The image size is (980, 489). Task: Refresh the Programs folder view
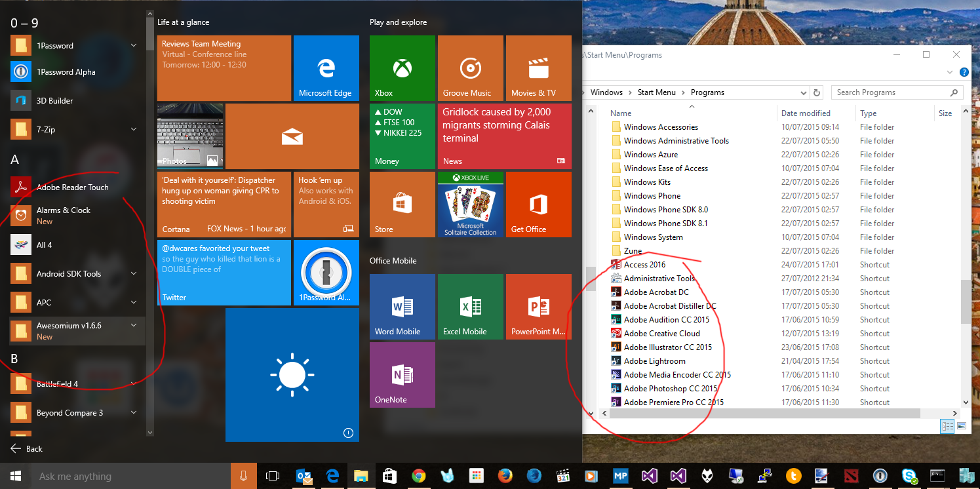817,92
